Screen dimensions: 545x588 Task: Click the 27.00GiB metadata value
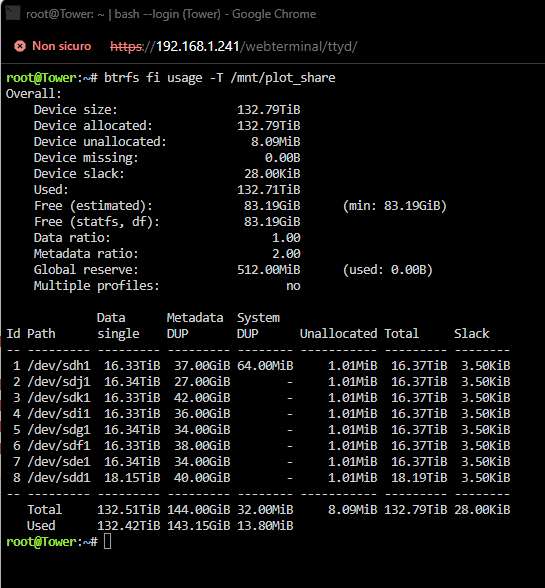click(x=202, y=382)
